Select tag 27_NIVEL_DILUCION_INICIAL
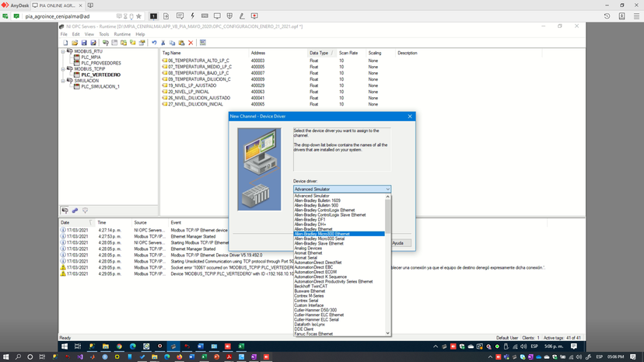 click(x=195, y=104)
